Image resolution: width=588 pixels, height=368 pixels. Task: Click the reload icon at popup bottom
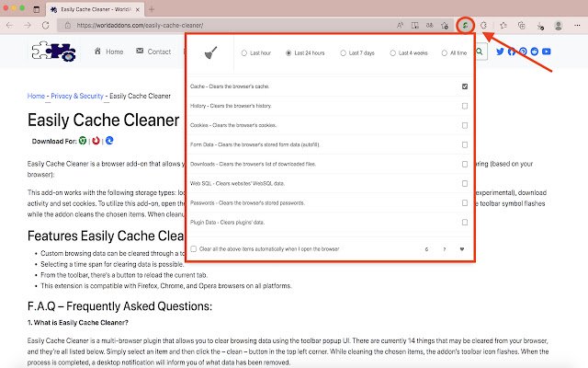[426, 249]
